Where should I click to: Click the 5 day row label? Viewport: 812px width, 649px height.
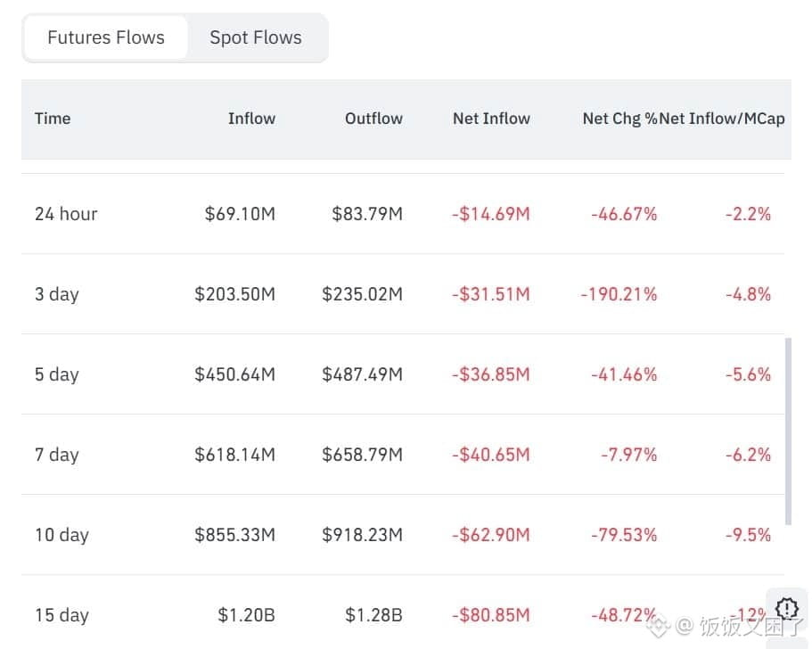click(x=57, y=374)
